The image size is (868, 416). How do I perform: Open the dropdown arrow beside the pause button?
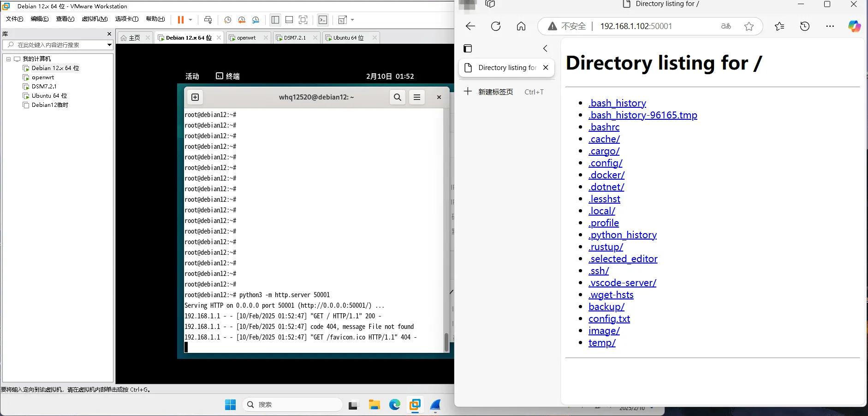[x=190, y=20]
